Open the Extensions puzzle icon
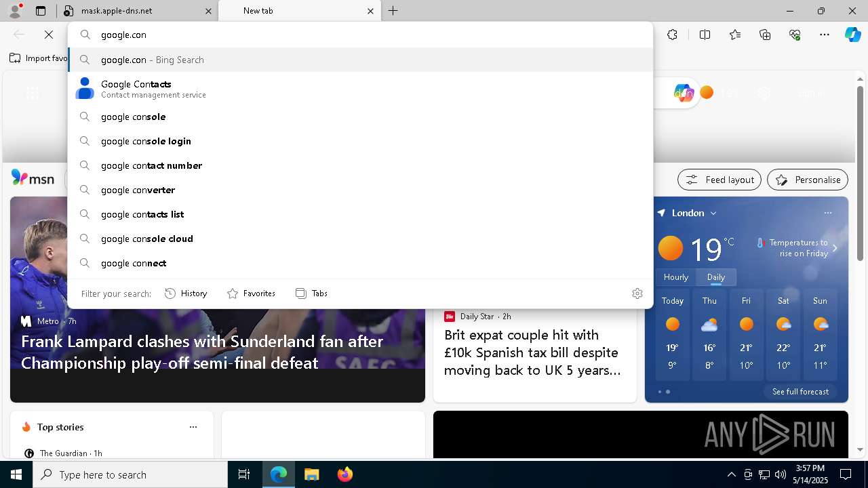 [672, 35]
